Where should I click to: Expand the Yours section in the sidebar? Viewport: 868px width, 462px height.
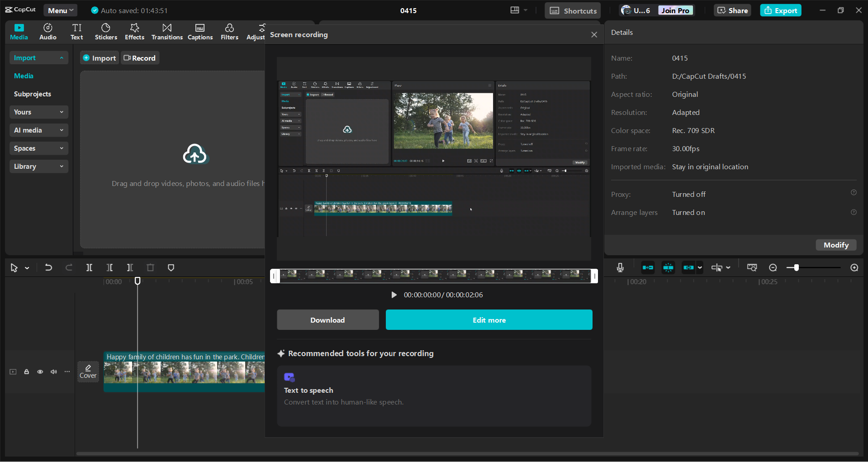38,112
